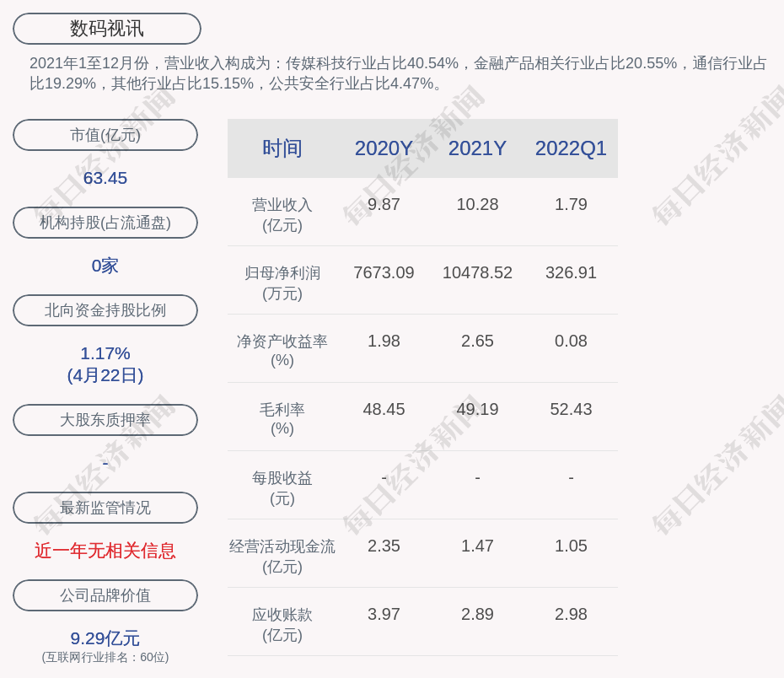The height and width of the screenshot is (678, 784).
Task: Click the red 近一年无相关信息 text
Action: coord(105,551)
